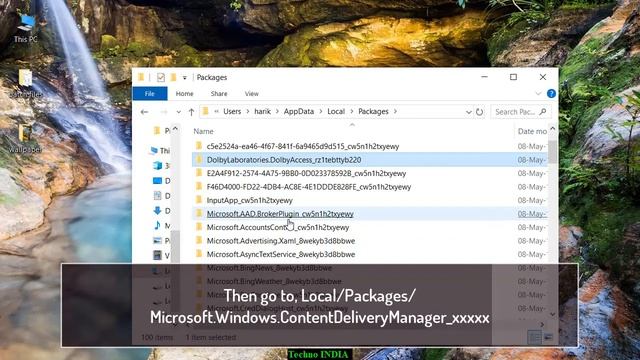The image size is (640, 360).
Task: Open 3D Objects in navigation pane
Action: click(x=161, y=166)
